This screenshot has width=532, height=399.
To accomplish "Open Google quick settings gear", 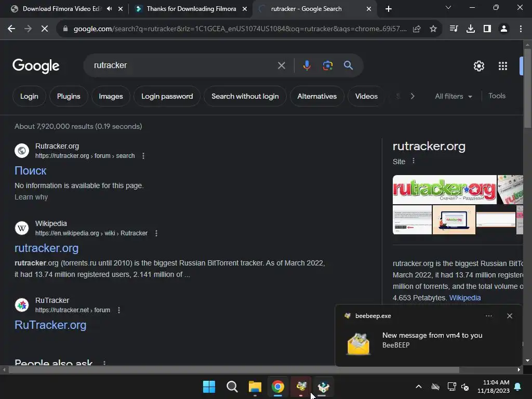I will pos(478,66).
